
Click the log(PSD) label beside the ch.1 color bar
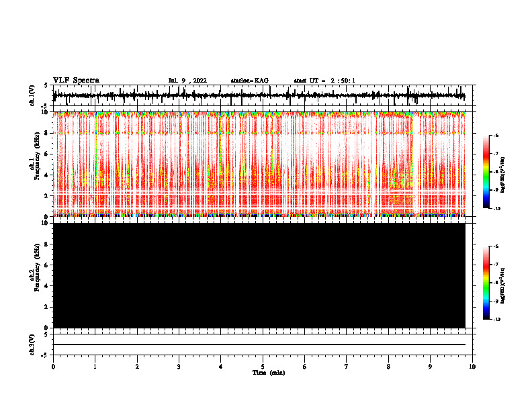point(503,175)
